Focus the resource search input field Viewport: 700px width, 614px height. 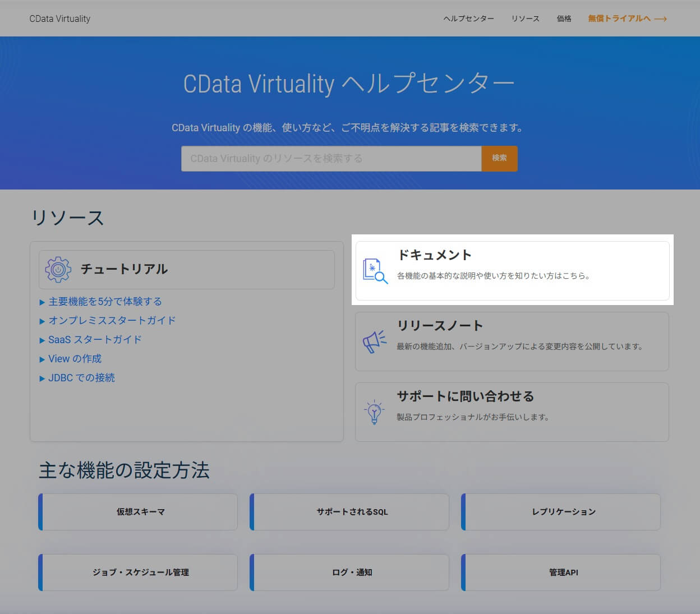pyautogui.click(x=331, y=159)
